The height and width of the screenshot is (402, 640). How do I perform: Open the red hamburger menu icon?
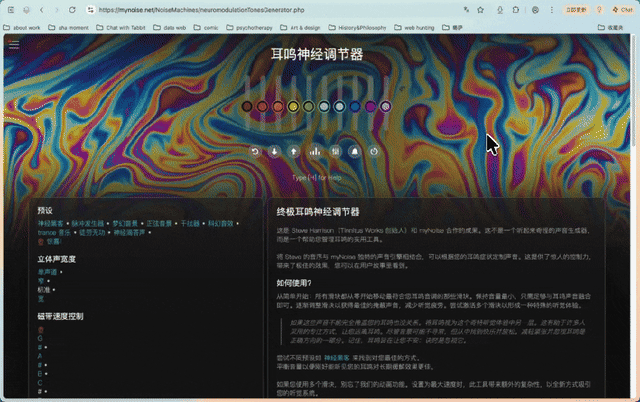[x=14, y=44]
